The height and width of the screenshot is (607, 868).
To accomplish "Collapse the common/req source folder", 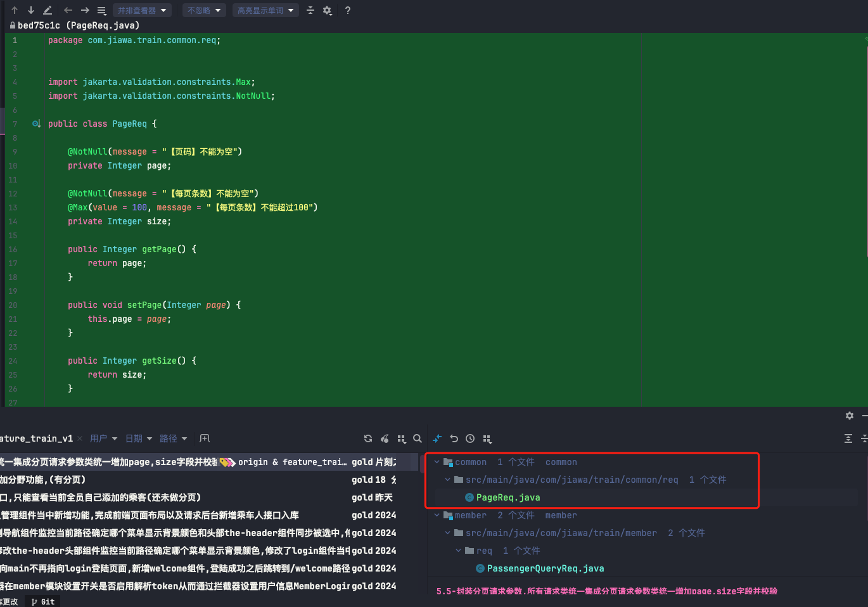I will pyautogui.click(x=447, y=480).
